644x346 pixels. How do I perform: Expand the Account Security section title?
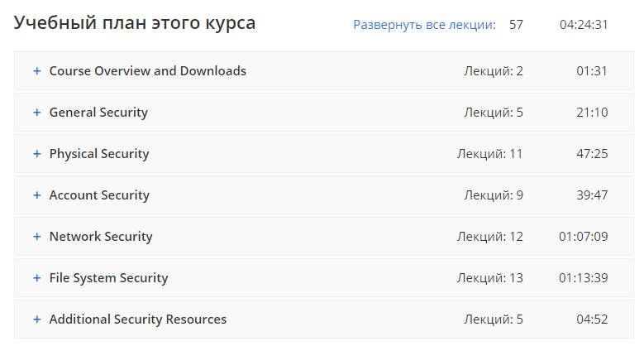click(99, 195)
